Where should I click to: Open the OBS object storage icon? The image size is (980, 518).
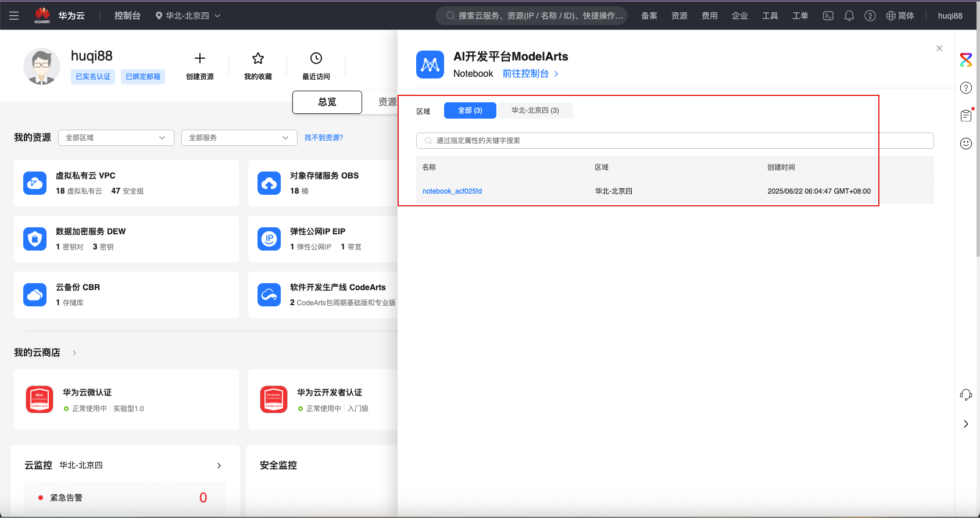(x=269, y=183)
